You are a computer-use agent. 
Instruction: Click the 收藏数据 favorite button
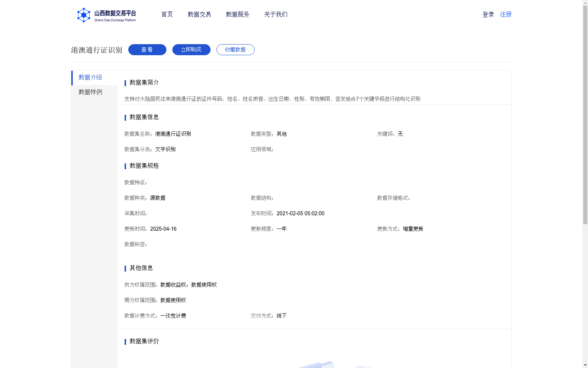(x=235, y=49)
